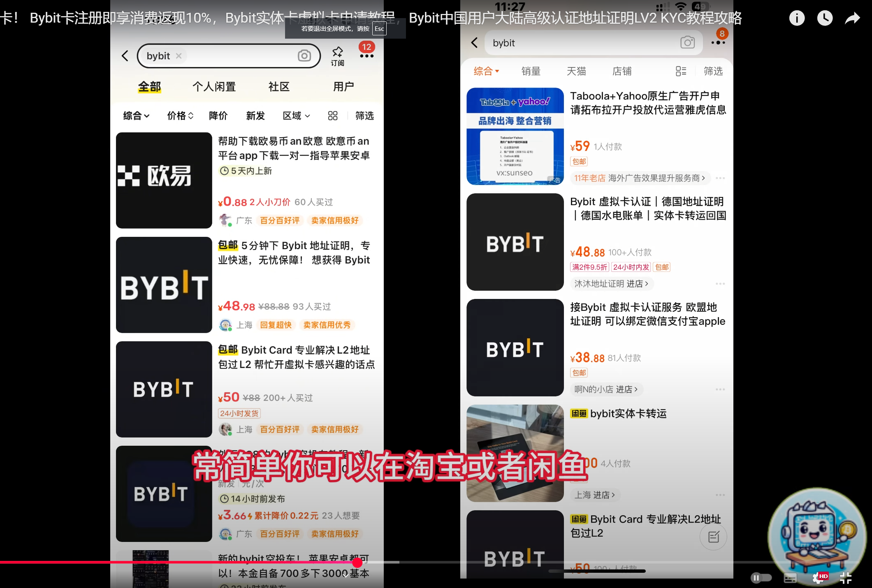The width and height of the screenshot is (872, 588).
Task: Open more options dots on the bybit实体卡转运 listing
Action: (x=720, y=495)
